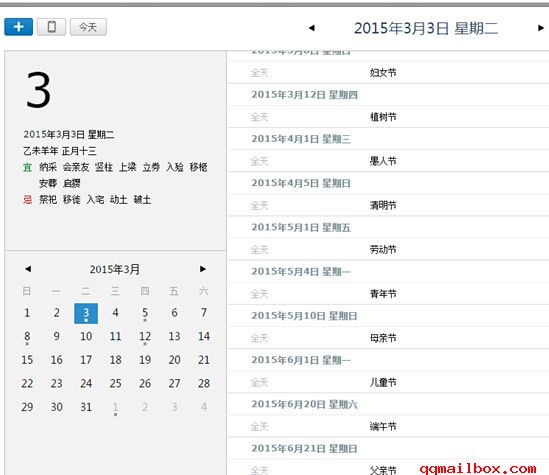Go to next day using top-right arrow

541,28
